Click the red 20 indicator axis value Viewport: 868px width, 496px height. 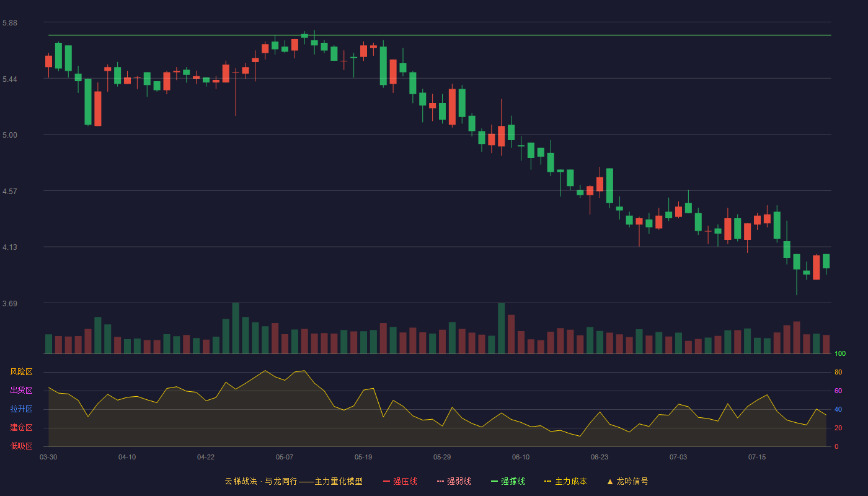click(x=838, y=428)
